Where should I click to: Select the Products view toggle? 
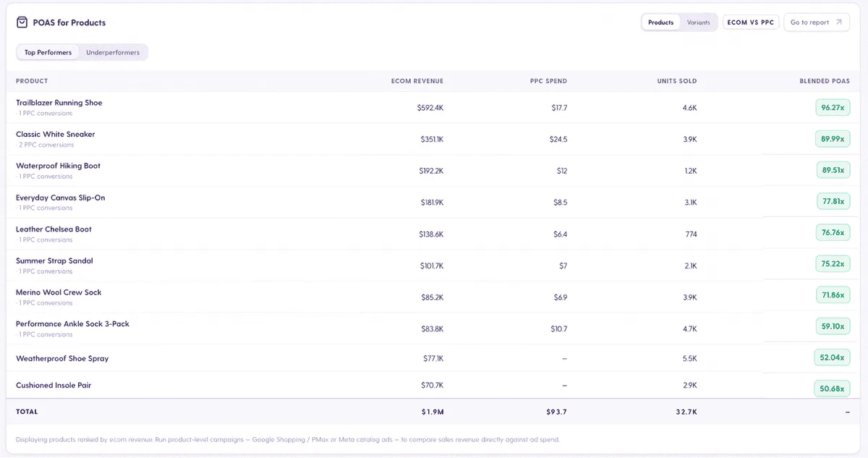coord(660,22)
